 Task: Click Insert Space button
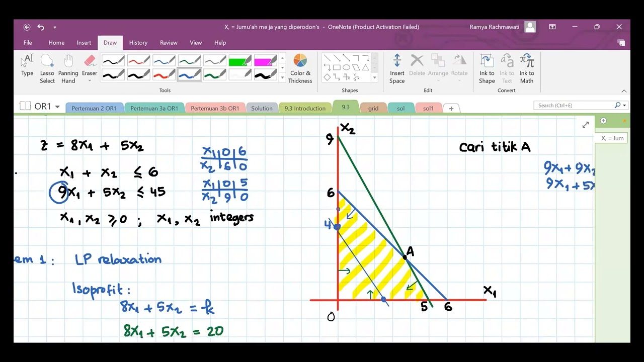397,68
